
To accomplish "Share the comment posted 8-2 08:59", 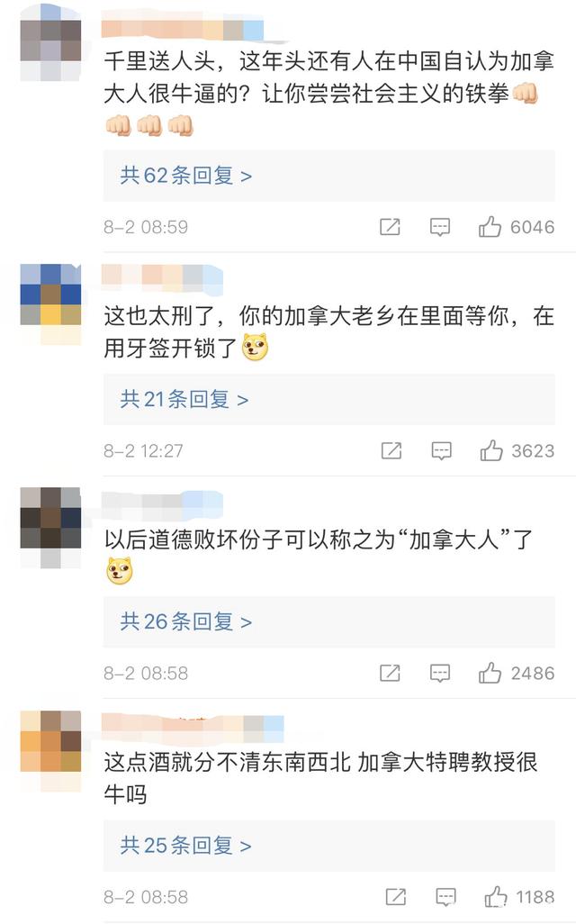I will pyautogui.click(x=390, y=226).
